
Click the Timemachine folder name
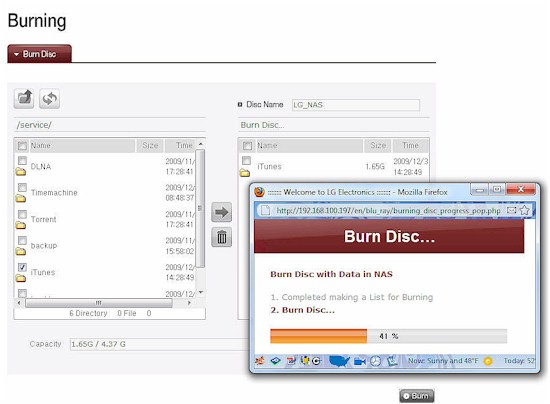point(54,193)
